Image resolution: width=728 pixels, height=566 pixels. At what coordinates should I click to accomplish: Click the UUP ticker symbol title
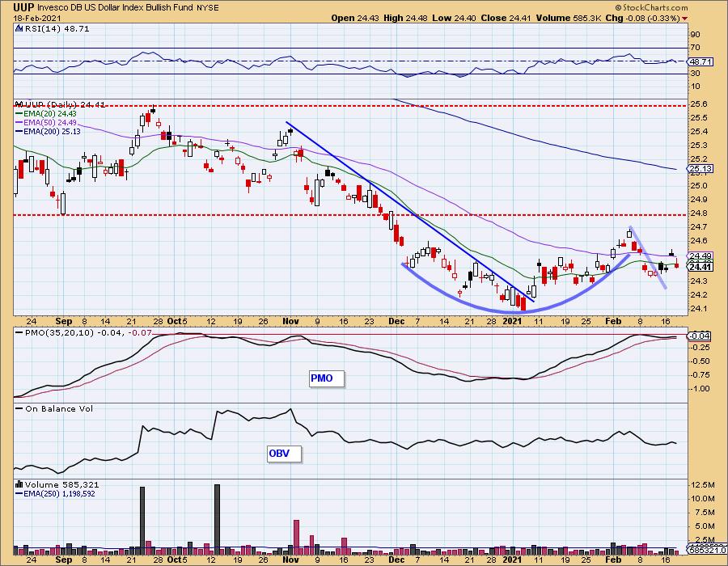pos(23,7)
